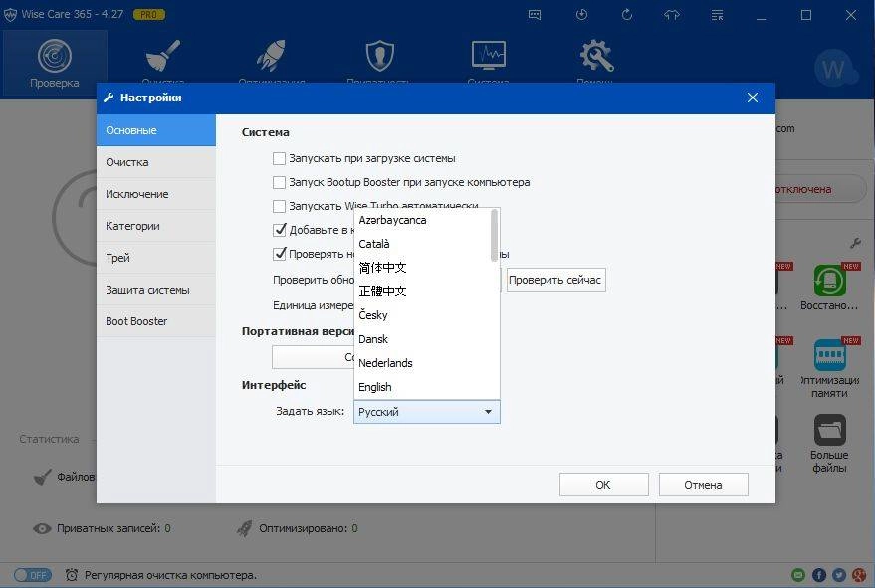Open the Категории settings tab

tap(156, 226)
